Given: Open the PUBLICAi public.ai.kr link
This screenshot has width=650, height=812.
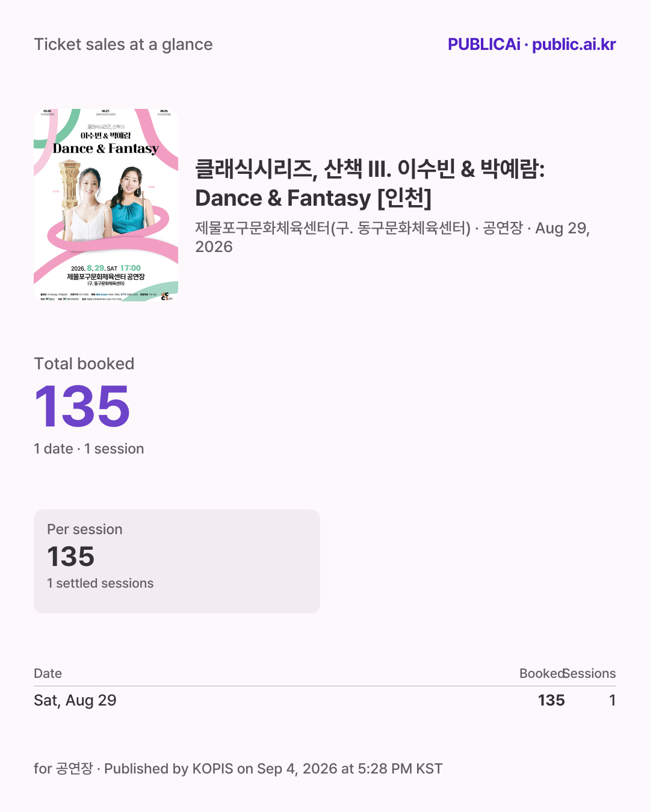Looking at the screenshot, I should 531,45.
